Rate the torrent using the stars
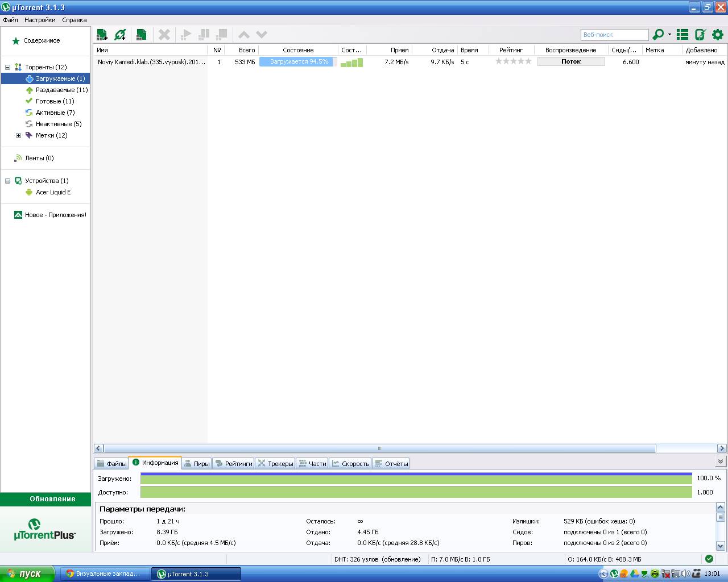The height and width of the screenshot is (582, 728). click(x=513, y=61)
